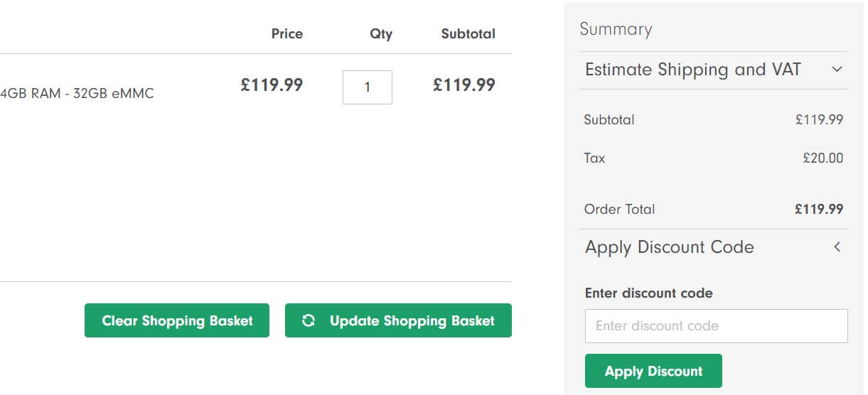The image size is (868, 395).
Task: Click Update Shopping Basket button
Action: pos(398,320)
